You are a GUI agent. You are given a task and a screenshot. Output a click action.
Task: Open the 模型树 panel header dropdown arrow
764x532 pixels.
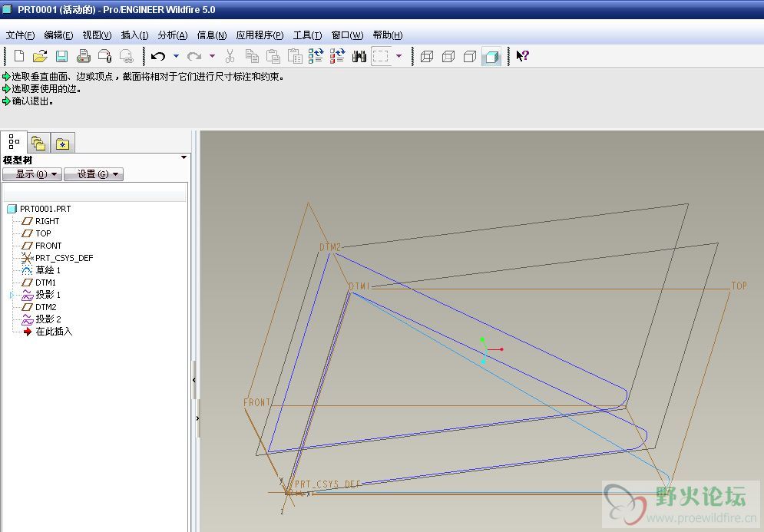(184, 157)
